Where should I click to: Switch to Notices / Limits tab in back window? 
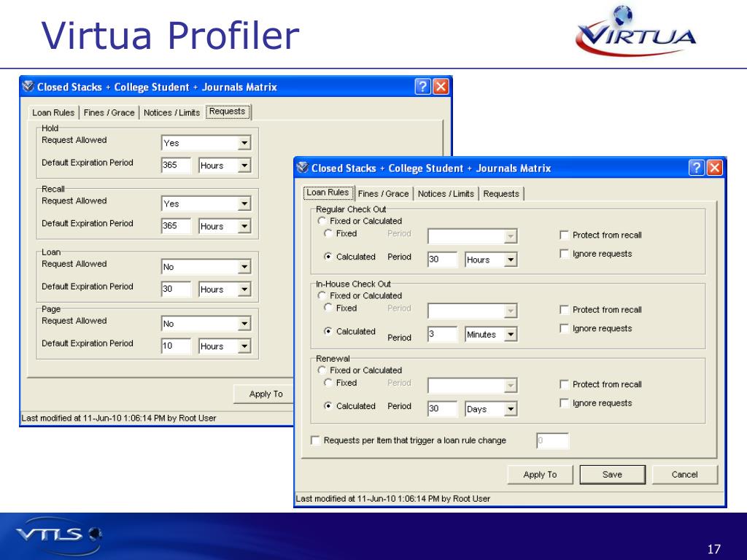(171, 112)
